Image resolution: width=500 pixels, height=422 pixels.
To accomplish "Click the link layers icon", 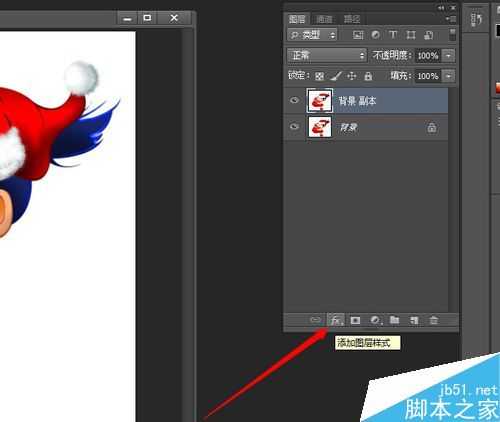I will [x=315, y=320].
